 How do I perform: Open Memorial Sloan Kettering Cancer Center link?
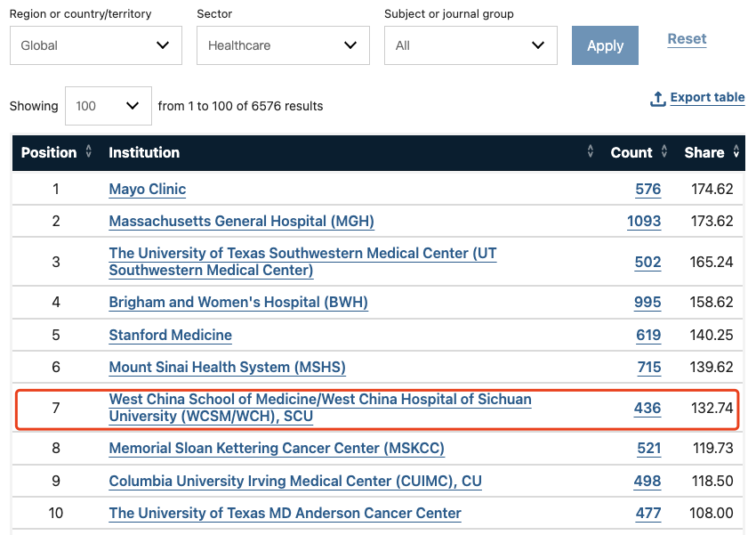[277, 448]
